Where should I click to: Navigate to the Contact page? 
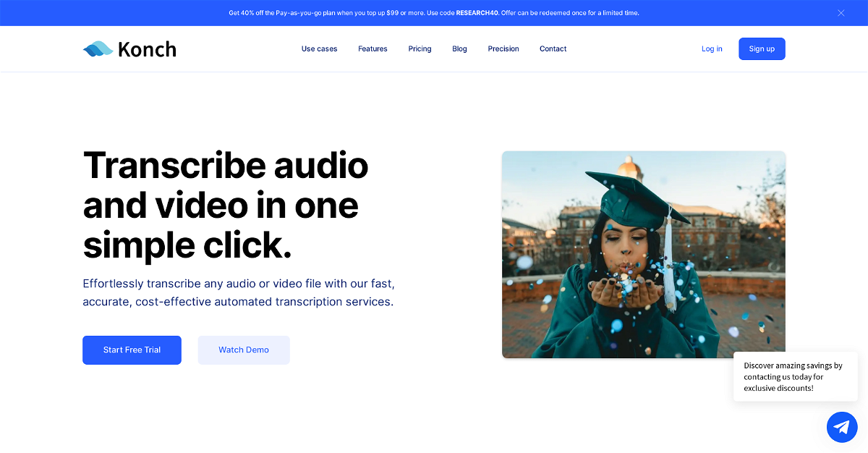pos(553,49)
